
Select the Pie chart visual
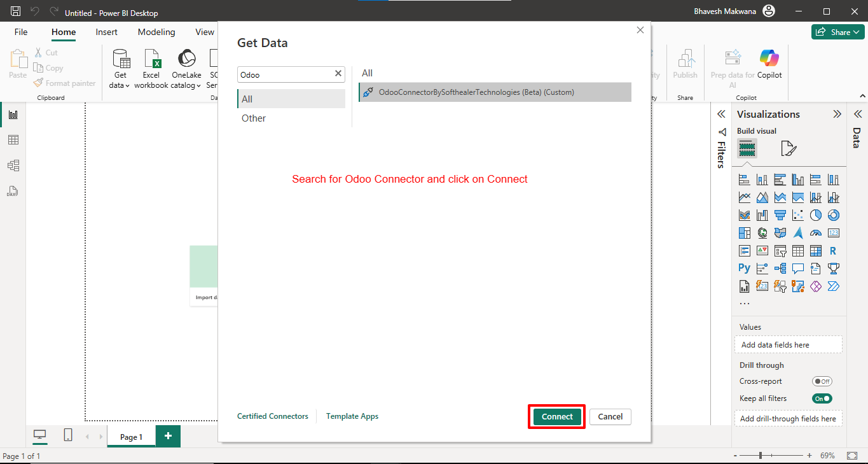coord(816,215)
